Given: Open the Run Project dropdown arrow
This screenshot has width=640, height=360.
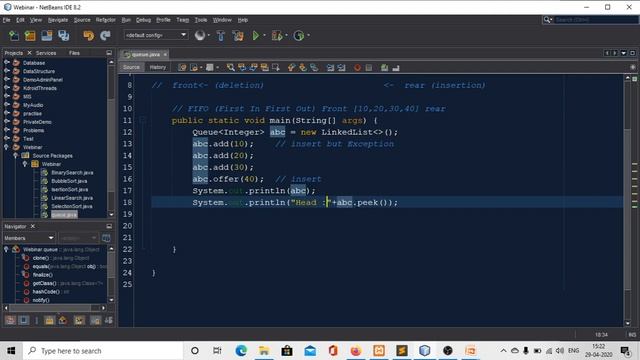Looking at the screenshot, I should [264, 36].
